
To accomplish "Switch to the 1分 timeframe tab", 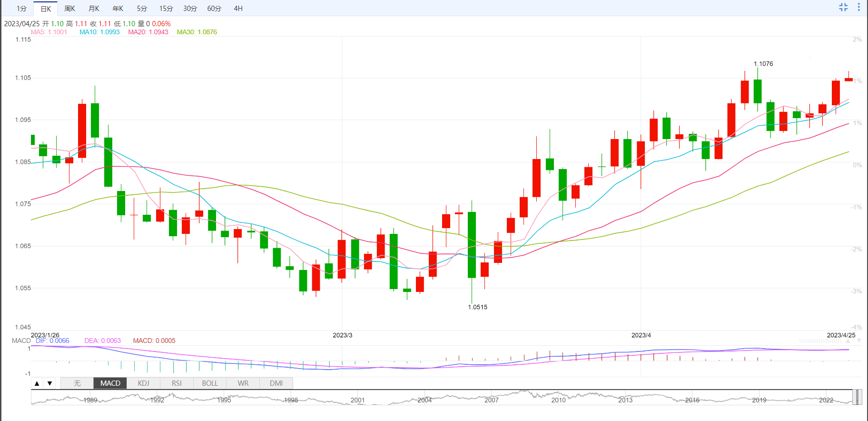I will pyautogui.click(x=21, y=9).
